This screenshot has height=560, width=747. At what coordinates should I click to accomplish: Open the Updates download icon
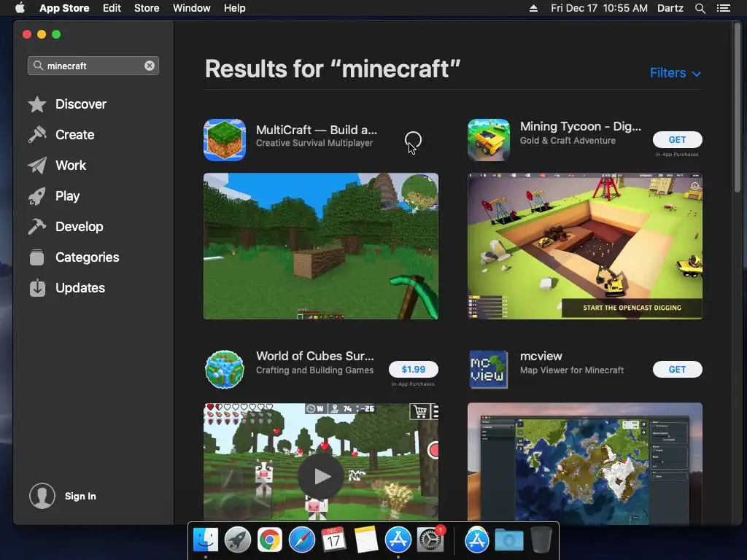point(37,287)
